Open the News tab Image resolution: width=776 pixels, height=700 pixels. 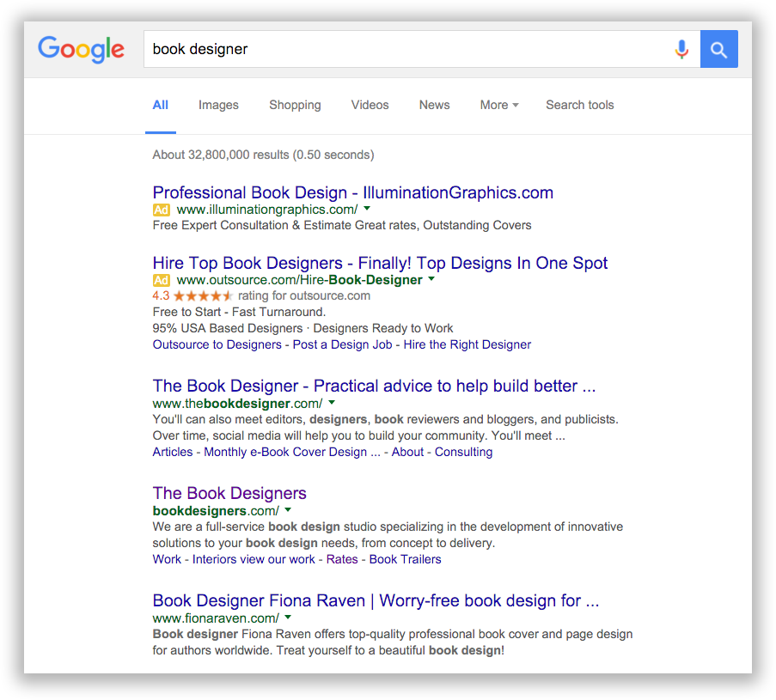[x=434, y=105]
